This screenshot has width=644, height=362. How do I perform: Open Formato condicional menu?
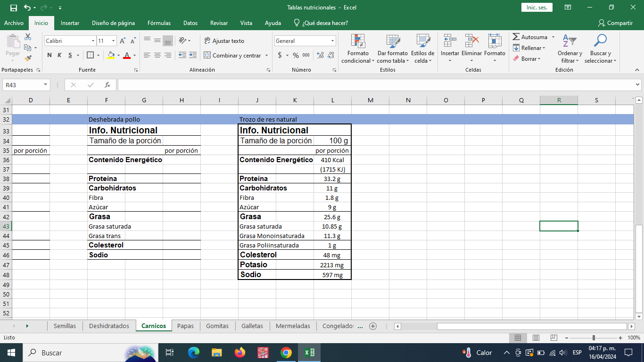coord(358,49)
